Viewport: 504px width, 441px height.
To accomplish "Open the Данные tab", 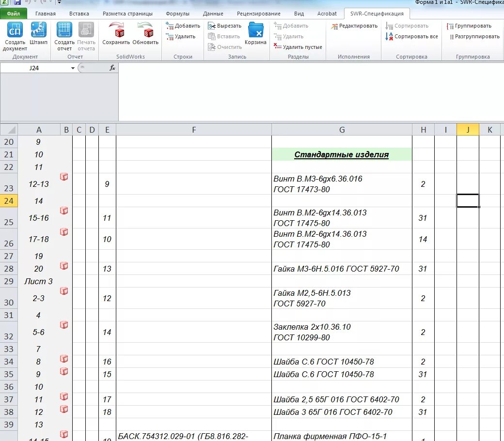I will pos(213,14).
